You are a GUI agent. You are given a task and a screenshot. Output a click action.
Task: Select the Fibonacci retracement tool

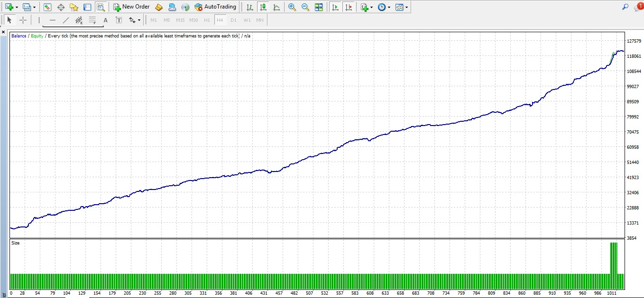(92, 20)
